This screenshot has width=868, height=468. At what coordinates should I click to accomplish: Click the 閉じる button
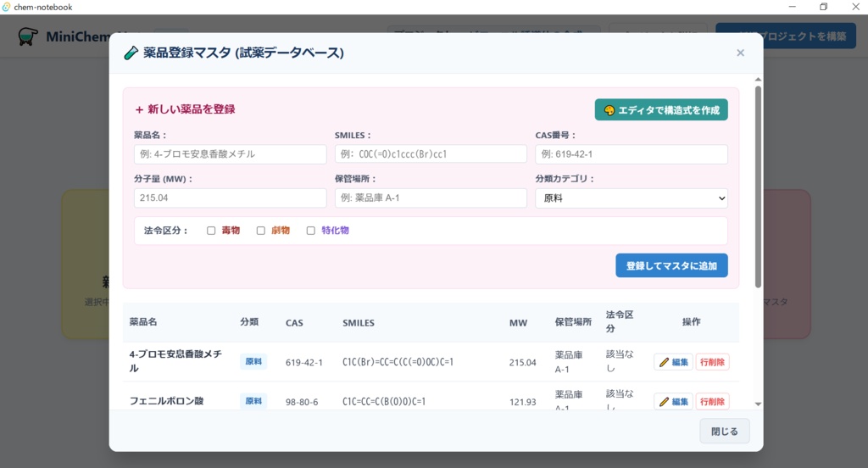(x=725, y=431)
